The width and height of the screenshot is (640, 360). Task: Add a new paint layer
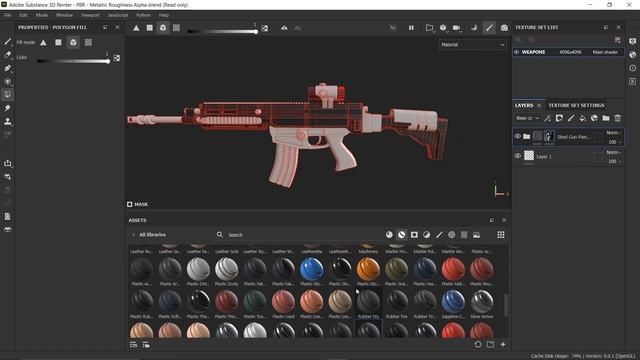[571, 118]
